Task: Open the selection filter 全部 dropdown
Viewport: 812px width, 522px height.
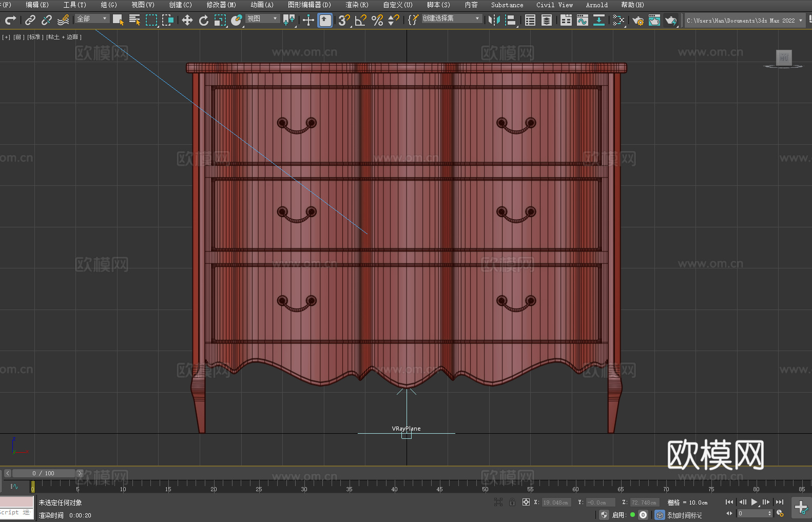Action: tap(92, 18)
